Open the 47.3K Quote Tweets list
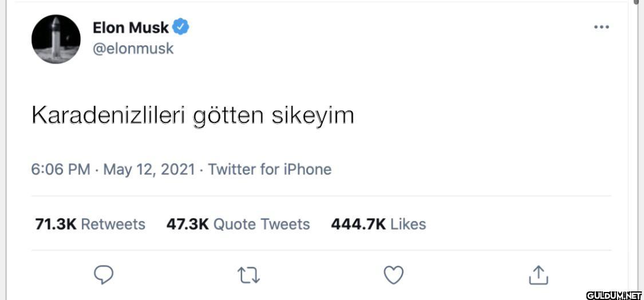The height and width of the screenshot is (300, 644). (187, 224)
